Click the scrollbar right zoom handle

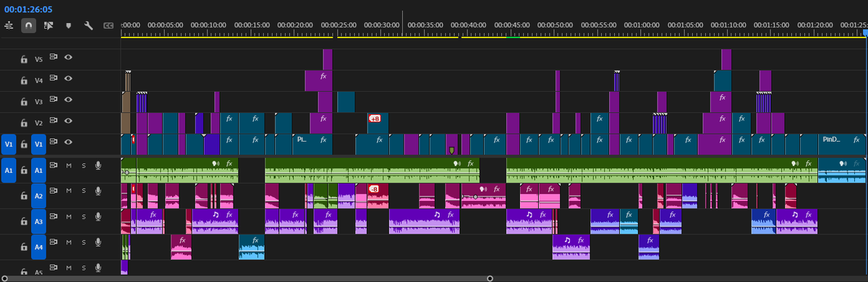tap(490, 278)
